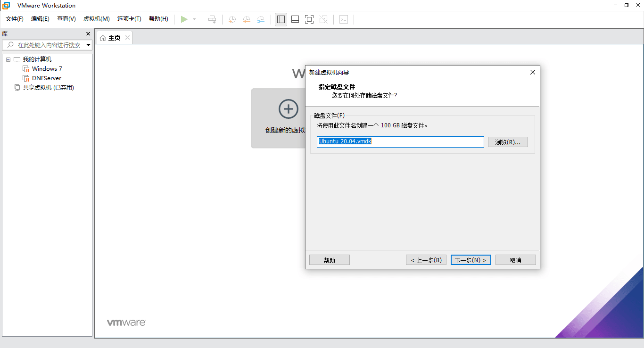
Task: Click the send Ctrl+Alt+Del toolbar icon
Action: tap(213, 19)
